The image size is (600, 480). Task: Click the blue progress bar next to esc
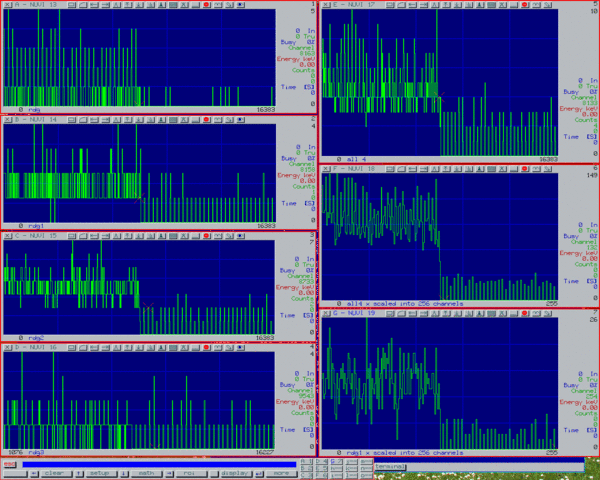coord(159,464)
